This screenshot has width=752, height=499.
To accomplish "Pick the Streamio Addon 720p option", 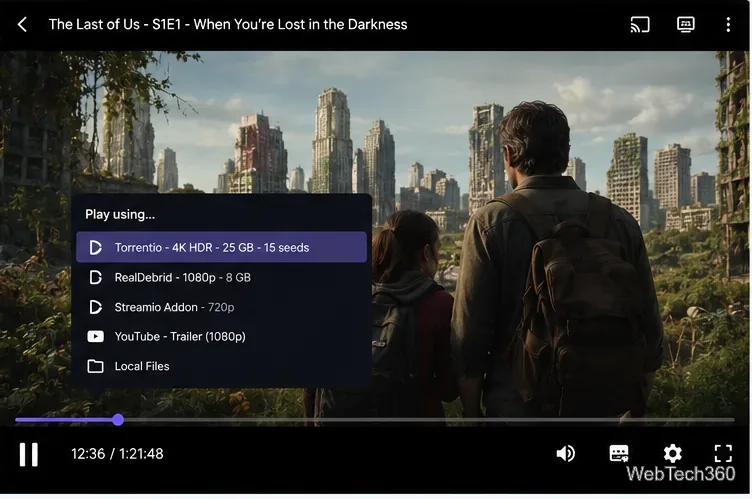I will point(222,307).
